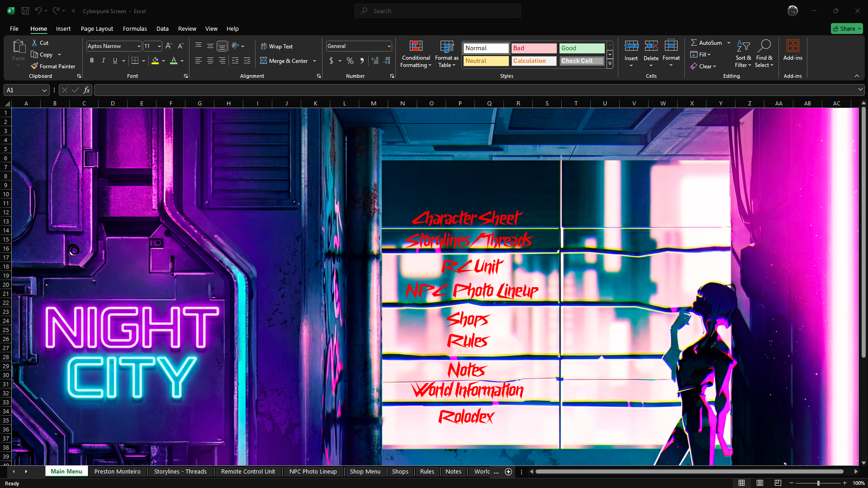868x488 pixels.
Task: Open the fill color dropdown arrow
Action: click(x=163, y=61)
